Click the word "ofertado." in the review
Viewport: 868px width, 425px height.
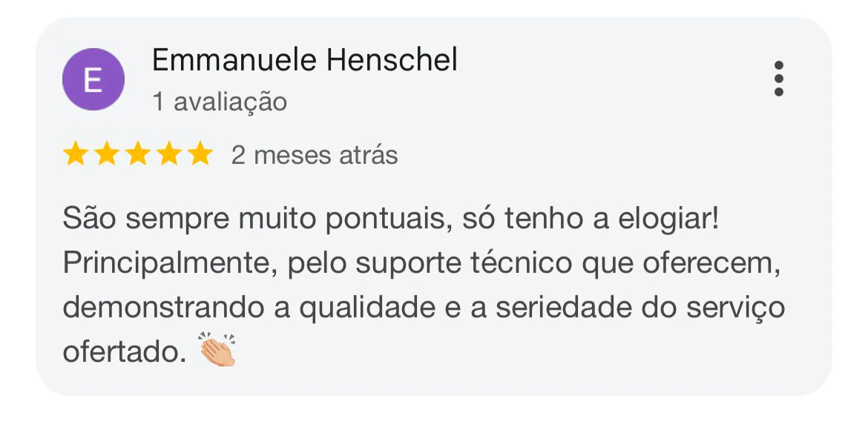tap(125, 352)
